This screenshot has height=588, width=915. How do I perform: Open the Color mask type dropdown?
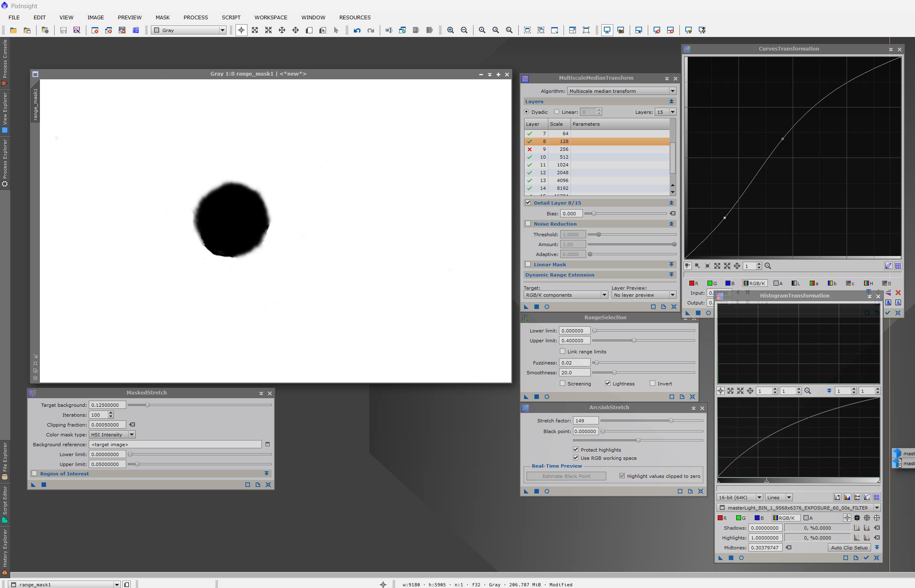pyautogui.click(x=112, y=435)
